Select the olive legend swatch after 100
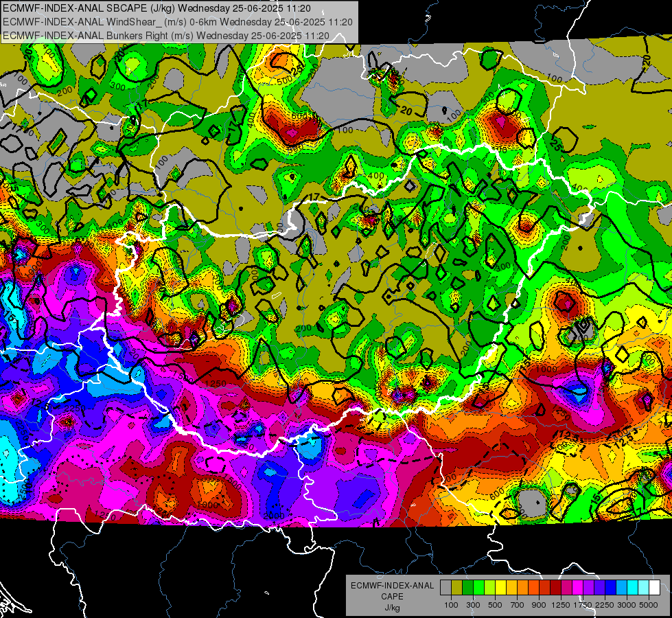Viewport: 672px width, 618px height. [x=456, y=588]
